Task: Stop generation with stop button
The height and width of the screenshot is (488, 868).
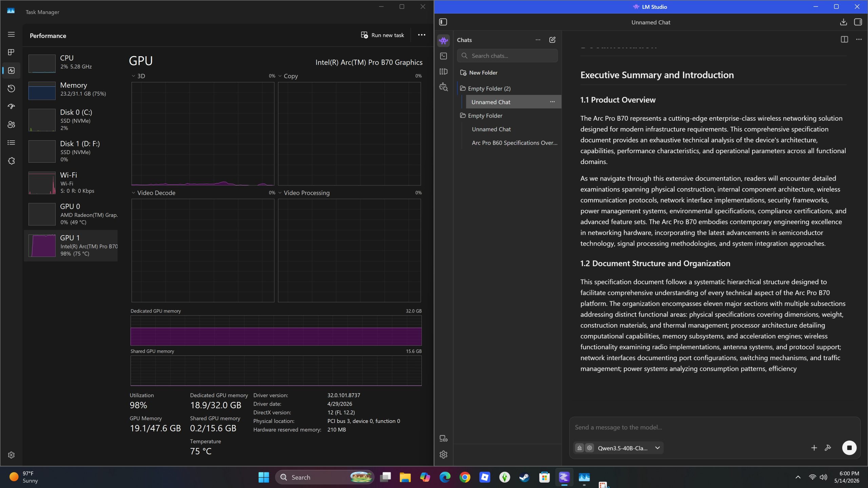Action: click(849, 448)
